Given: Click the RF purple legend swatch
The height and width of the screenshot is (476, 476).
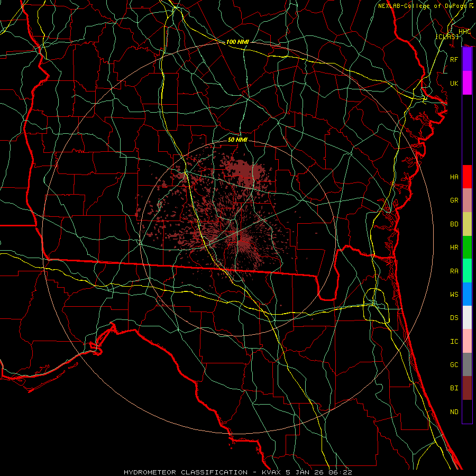Looking at the screenshot, I should coord(467,59).
